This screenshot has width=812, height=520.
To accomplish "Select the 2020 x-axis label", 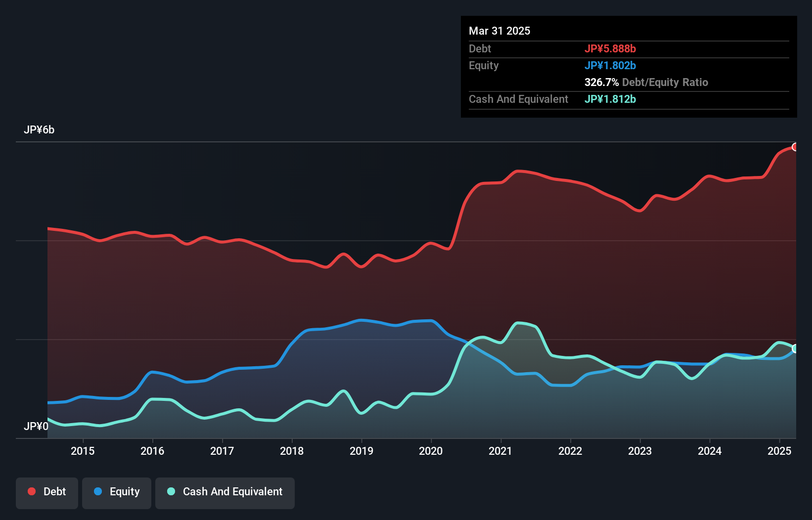I will 431,451.
